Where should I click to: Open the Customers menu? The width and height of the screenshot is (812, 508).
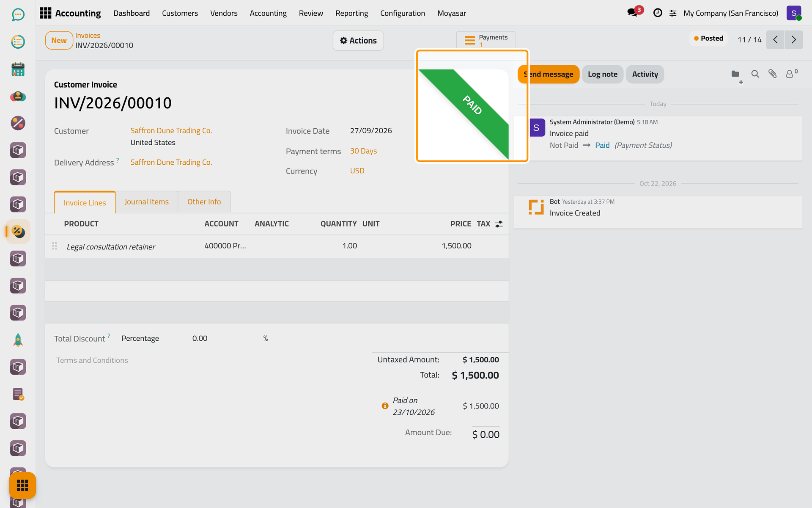click(180, 13)
